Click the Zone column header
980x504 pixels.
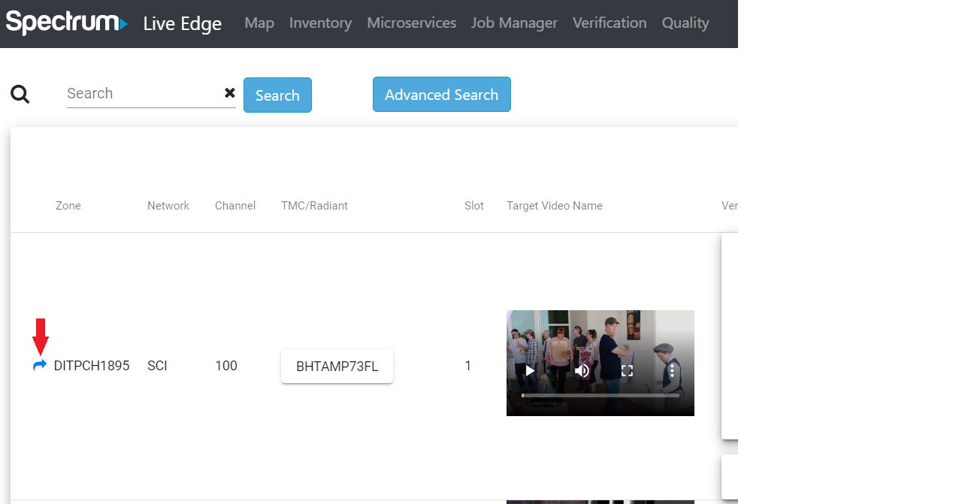point(68,206)
